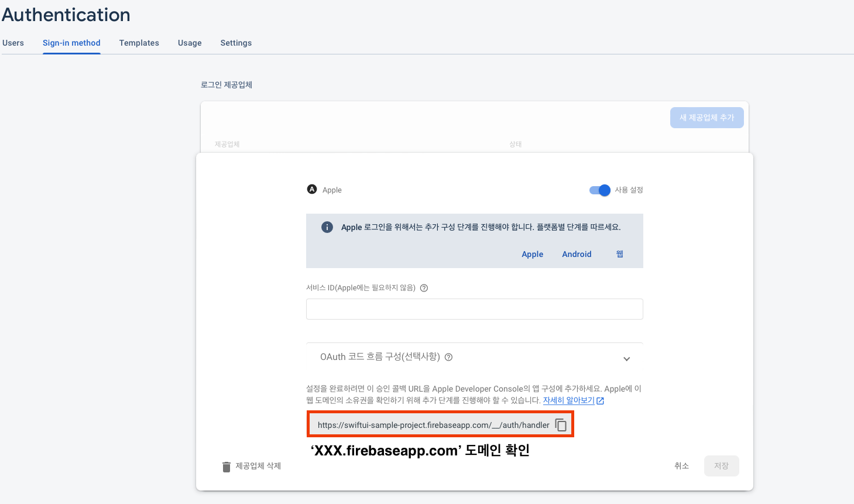This screenshot has height=504, width=854.
Task: Switch to the Templates tab
Action: click(x=139, y=43)
